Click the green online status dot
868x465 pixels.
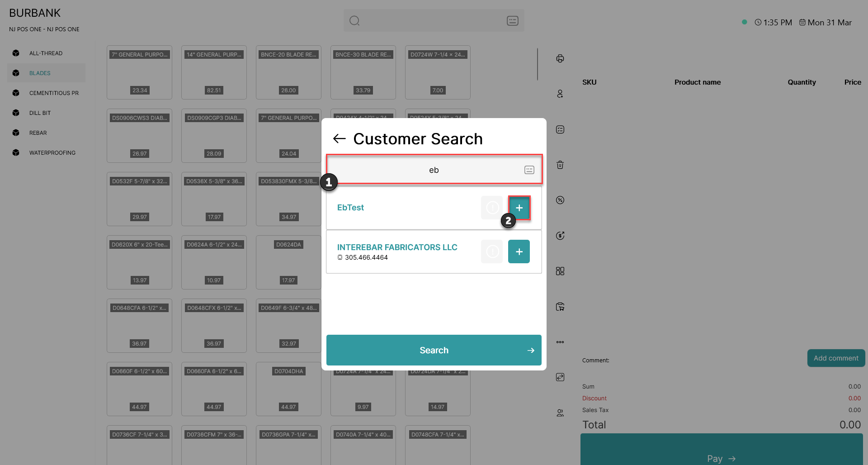point(744,22)
